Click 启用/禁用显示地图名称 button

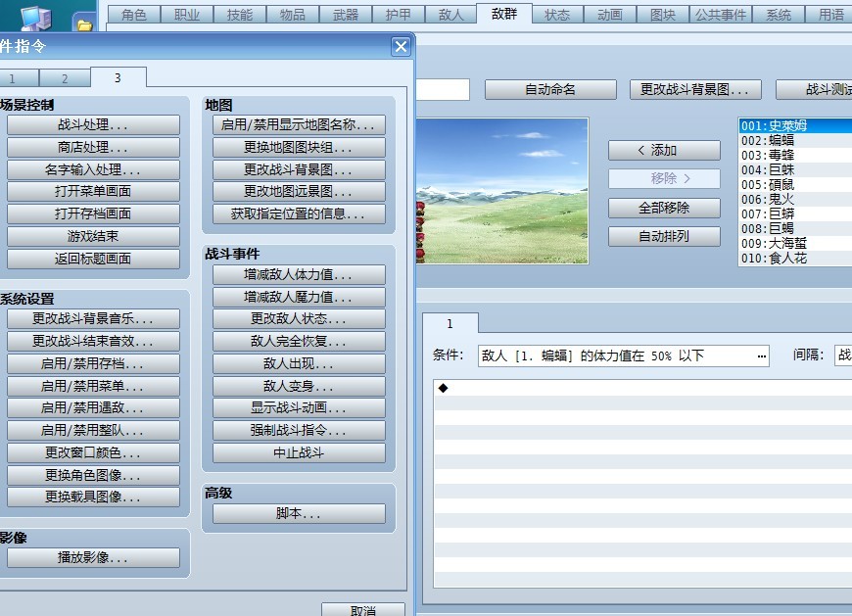pos(299,125)
